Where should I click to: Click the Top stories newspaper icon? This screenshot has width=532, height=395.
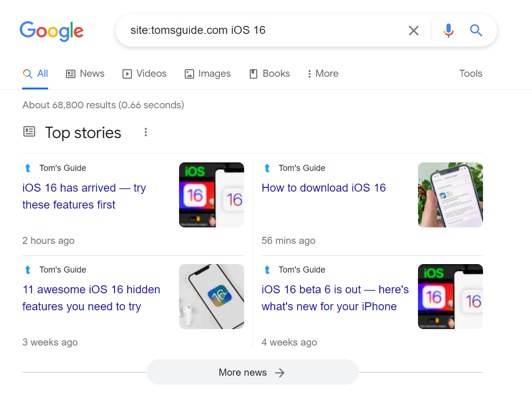(x=29, y=132)
